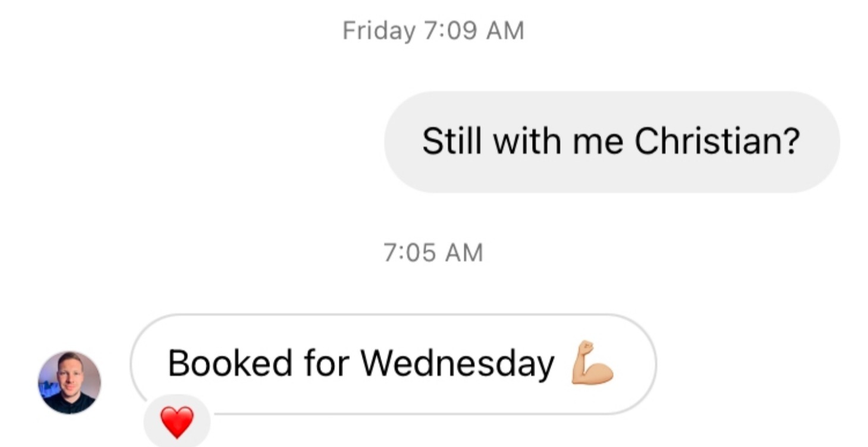Click the word "Booked" in the reply
868x447 pixels.
(x=229, y=363)
